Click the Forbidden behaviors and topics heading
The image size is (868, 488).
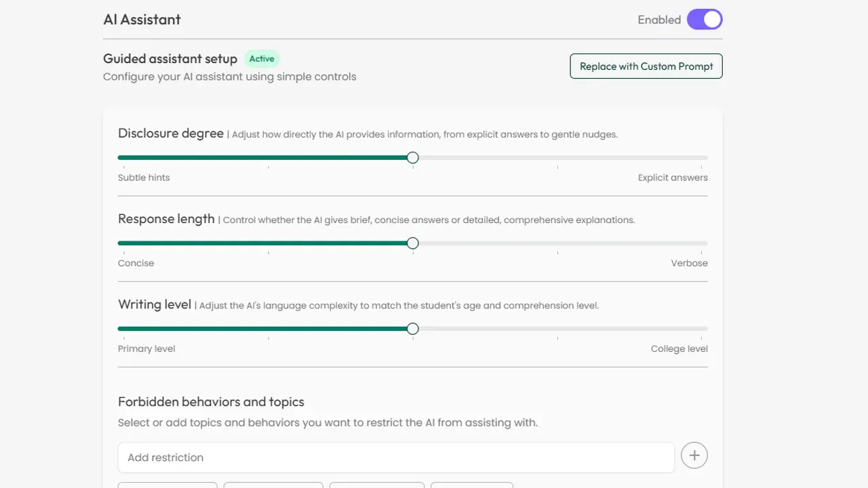211,402
